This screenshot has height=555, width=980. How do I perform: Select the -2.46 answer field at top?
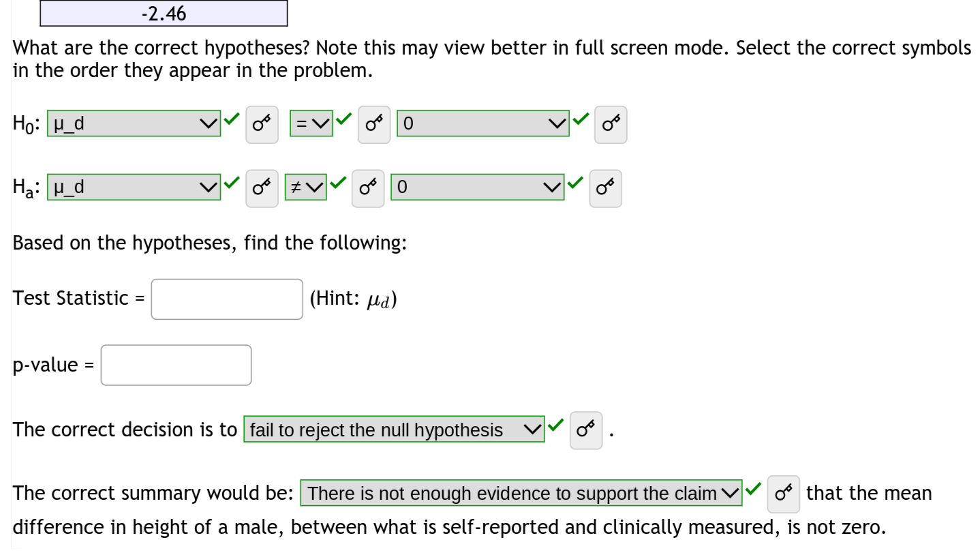tap(164, 12)
